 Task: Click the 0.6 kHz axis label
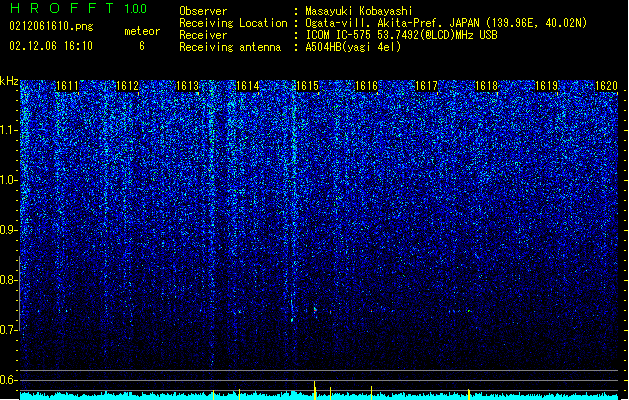(8, 380)
